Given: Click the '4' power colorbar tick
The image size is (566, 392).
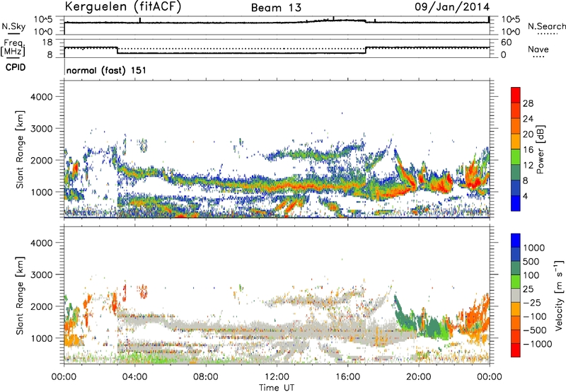Looking at the screenshot, I should click(526, 197).
